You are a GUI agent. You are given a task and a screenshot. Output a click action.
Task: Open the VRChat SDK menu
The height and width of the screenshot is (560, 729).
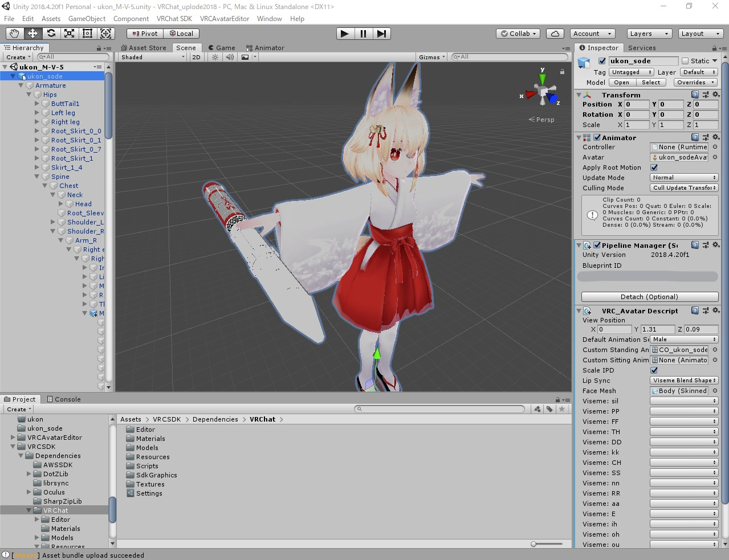tap(174, 19)
